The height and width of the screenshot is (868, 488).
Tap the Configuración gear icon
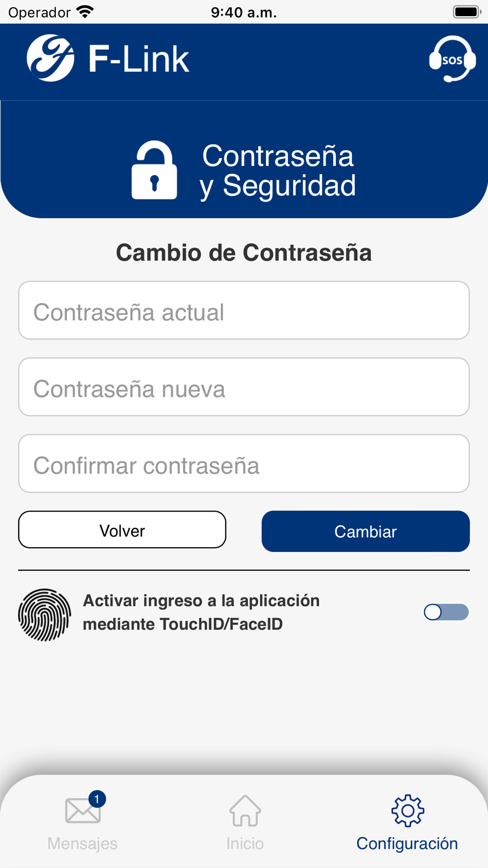coord(407,811)
